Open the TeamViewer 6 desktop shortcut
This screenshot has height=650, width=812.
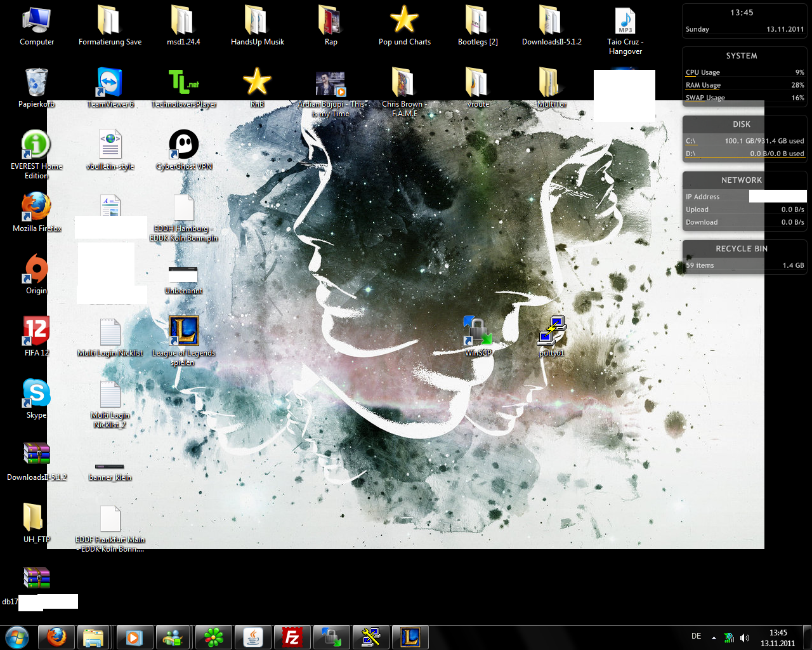pyautogui.click(x=110, y=83)
